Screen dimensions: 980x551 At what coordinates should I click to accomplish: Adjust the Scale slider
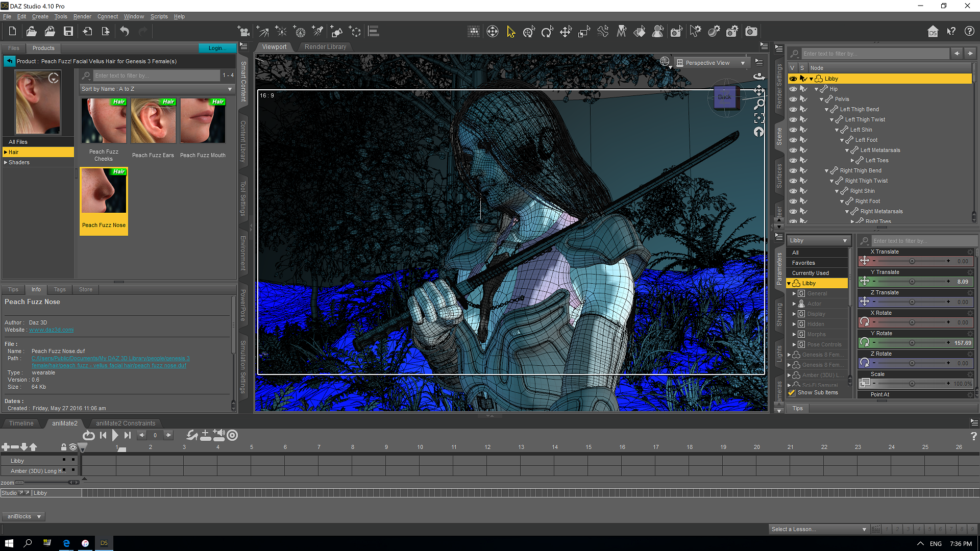912,384
